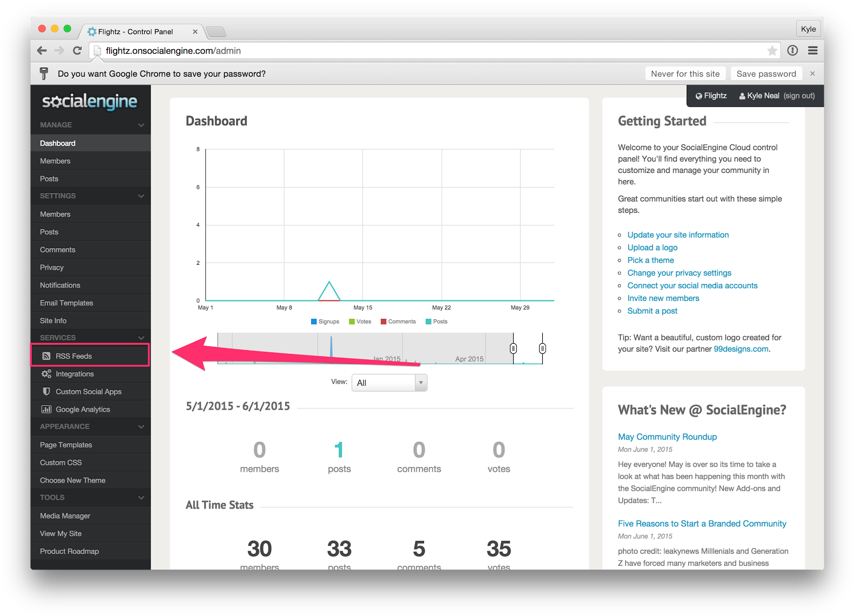
Task: Open the Chrome hamburger menu
Action: [812, 50]
